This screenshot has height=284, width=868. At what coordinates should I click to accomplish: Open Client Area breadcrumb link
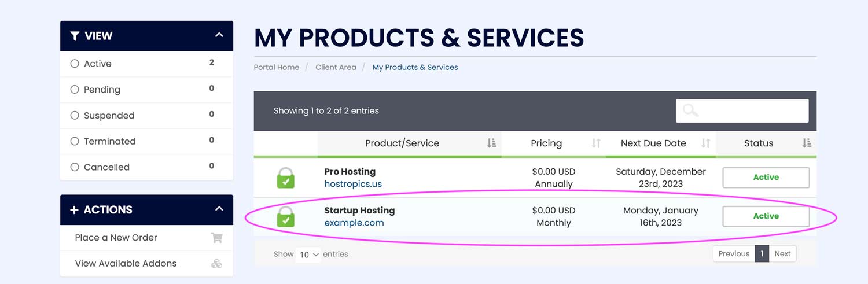tap(336, 67)
